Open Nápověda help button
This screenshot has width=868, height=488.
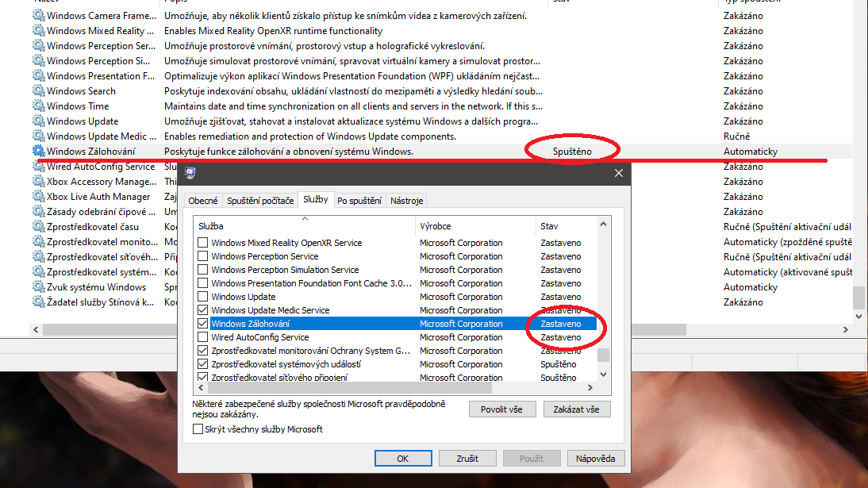click(595, 458)
